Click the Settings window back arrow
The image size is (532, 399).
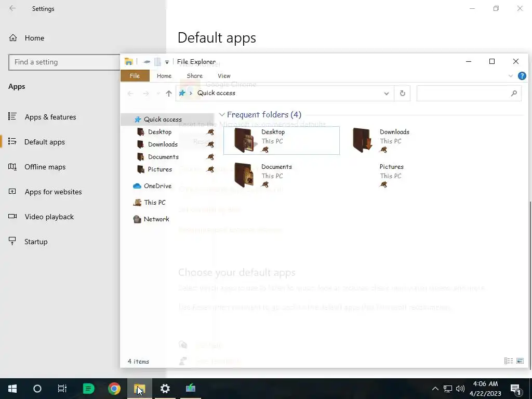click(12, 8)
